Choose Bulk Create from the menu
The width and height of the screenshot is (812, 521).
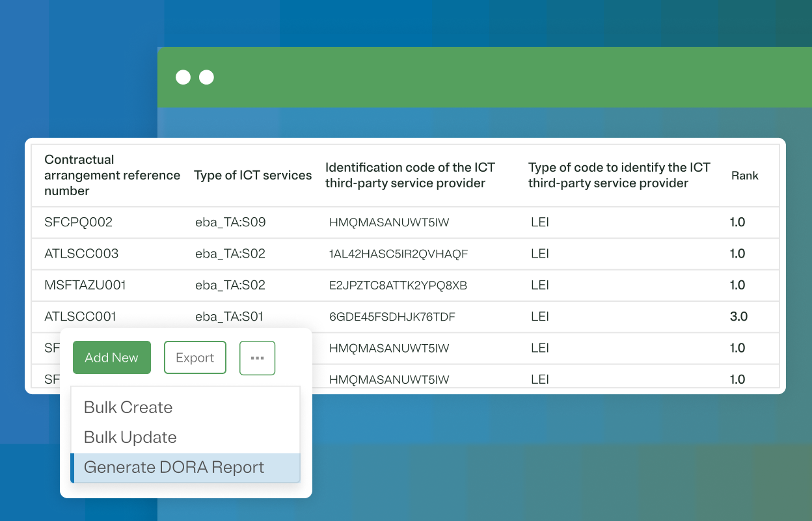pos(128,407)
